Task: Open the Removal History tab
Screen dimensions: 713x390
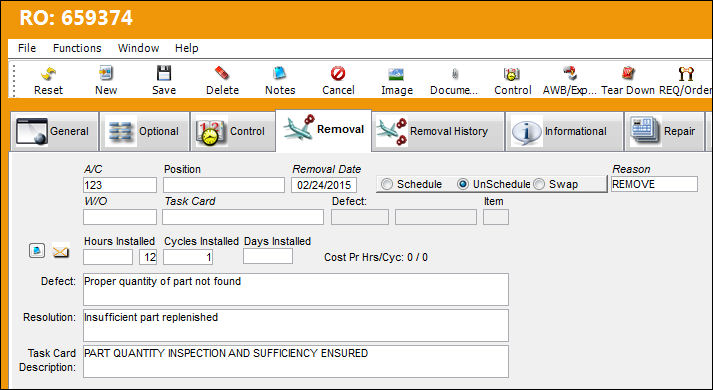Action: point(438,131)
